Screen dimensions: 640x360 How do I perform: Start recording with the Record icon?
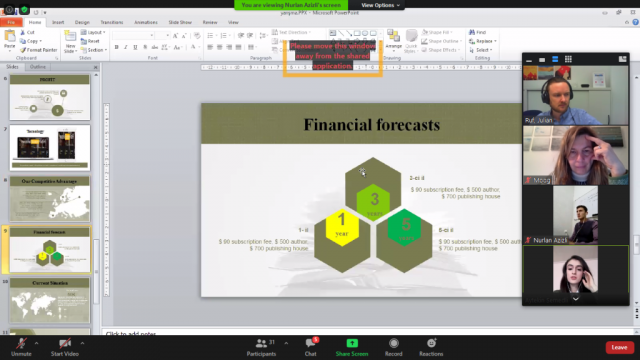[393, 343]
